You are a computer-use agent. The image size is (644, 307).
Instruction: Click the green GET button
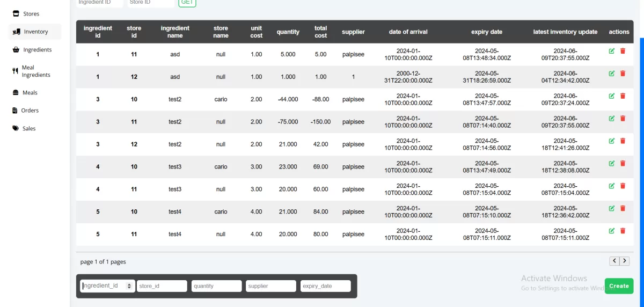(x=187, y=2)
